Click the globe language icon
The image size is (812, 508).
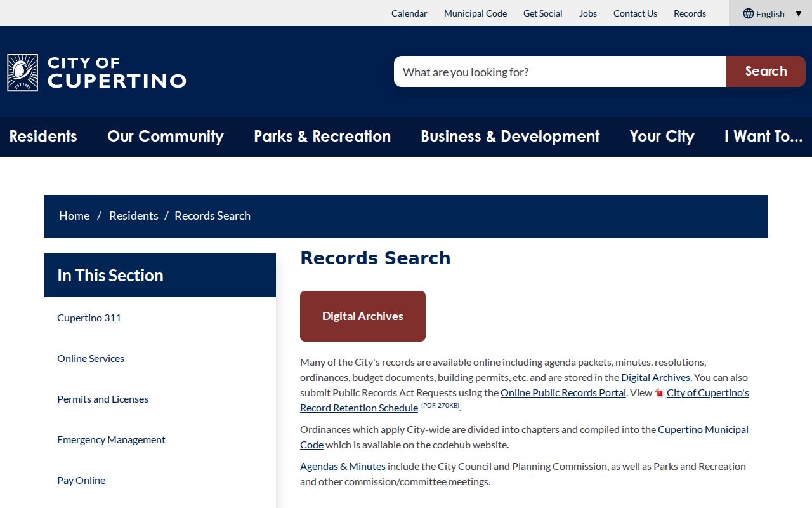point(749,13)
